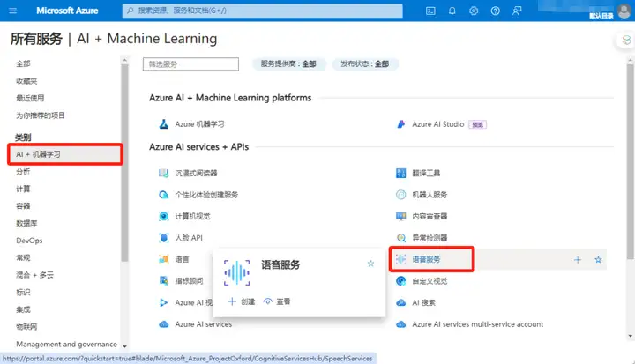
Task: Open the feedback icon in top bar
Action: [x=517, y=11]
